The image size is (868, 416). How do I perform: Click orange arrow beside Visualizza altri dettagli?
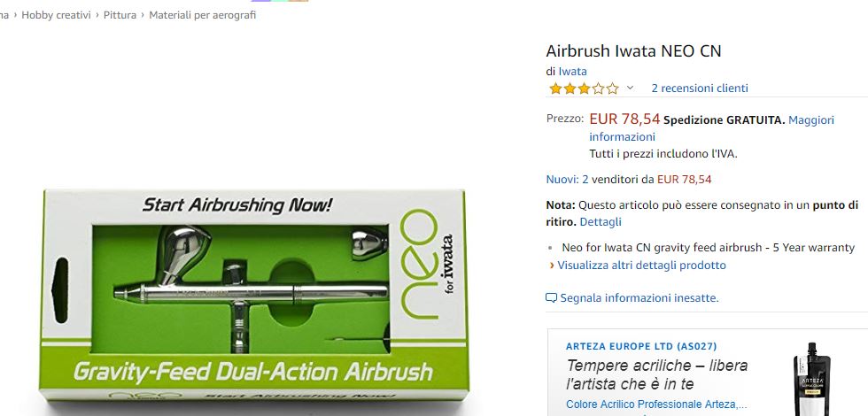click(x=552, y=266)
